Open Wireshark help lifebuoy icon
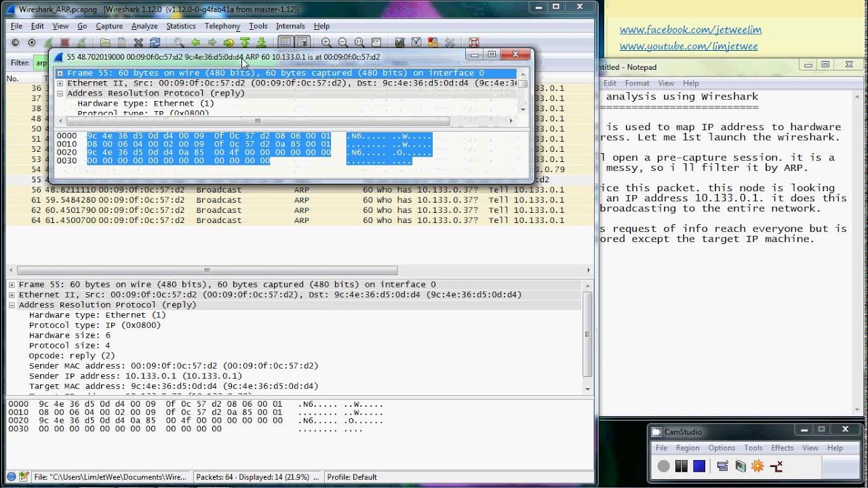Viewport: 868px width, 488px height. pyautogui.click(x=473, y=42)
